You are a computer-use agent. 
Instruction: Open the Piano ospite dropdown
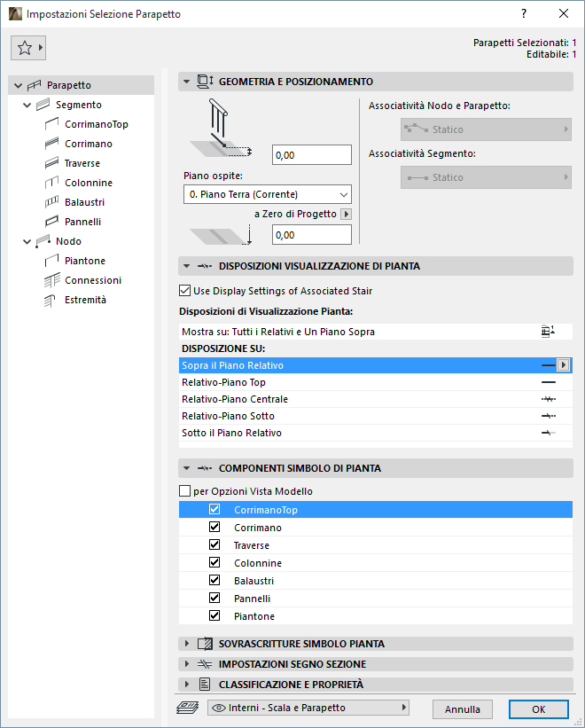267,194
